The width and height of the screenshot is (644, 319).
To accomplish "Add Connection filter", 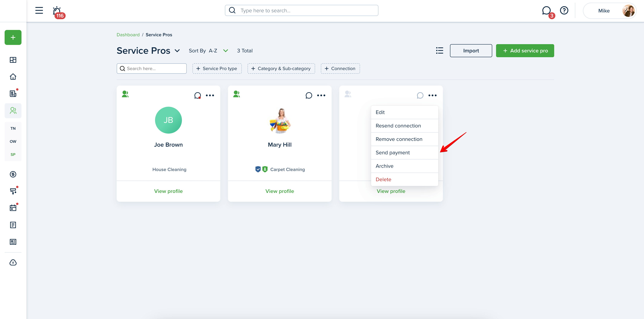I will coord(340,69).
